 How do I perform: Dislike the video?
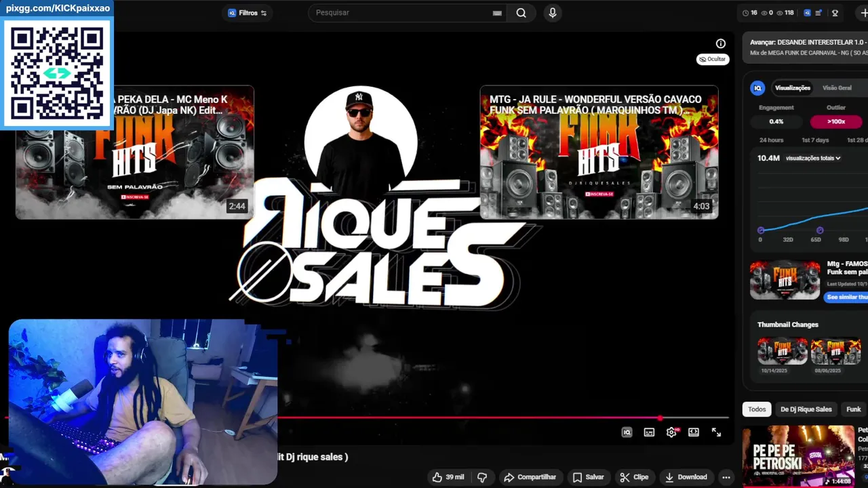click(482, 477)
